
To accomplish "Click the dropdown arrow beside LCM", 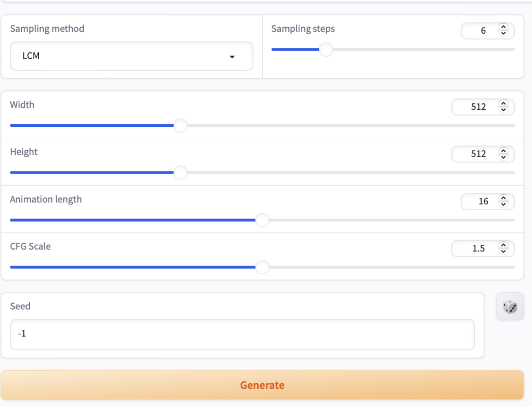I will [x=232, y=57].
